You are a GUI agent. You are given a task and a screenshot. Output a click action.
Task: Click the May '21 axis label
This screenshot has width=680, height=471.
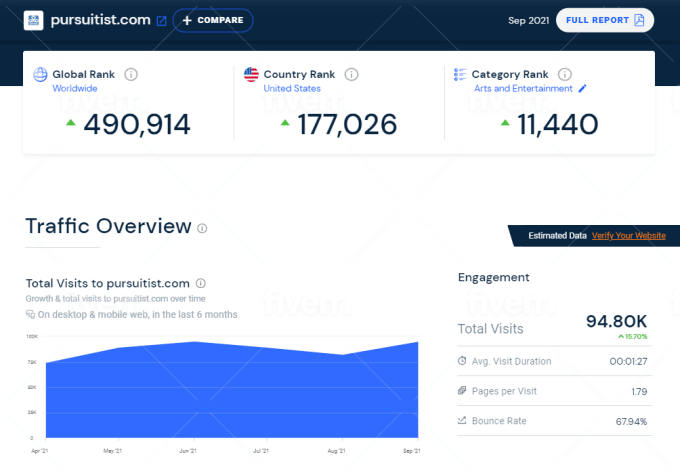click(x=112, y=451)
